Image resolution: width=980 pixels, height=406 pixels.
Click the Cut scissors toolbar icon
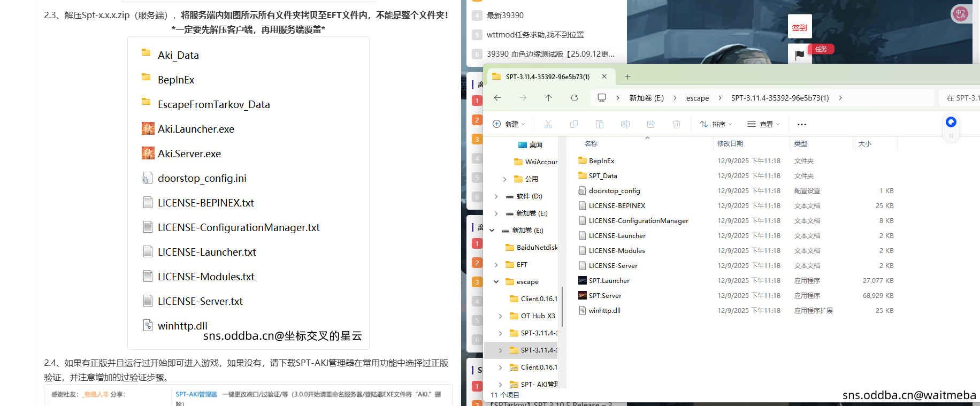[548, 124]
